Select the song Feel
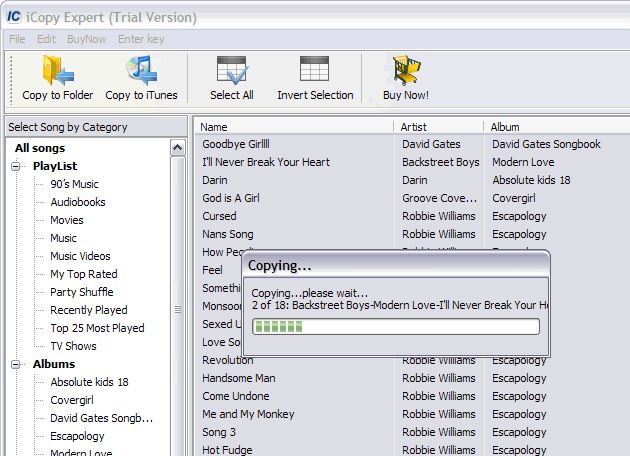The width and height of the screenshot is (630, 456). [x=212, y=270]
